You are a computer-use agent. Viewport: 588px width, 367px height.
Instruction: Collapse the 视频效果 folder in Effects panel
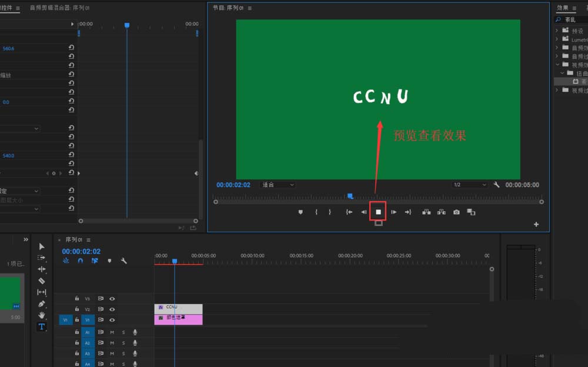pyautogui.click(x=559, y=64)
